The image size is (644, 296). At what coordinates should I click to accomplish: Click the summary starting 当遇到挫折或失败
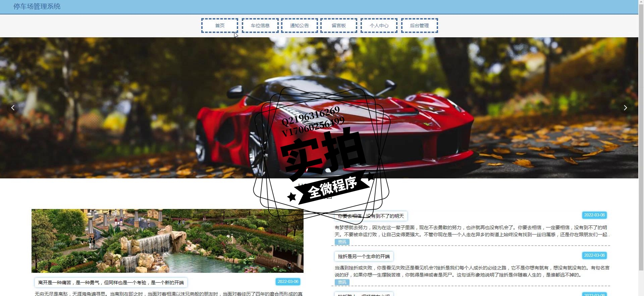pyautogui.click(x=472, y=271)
